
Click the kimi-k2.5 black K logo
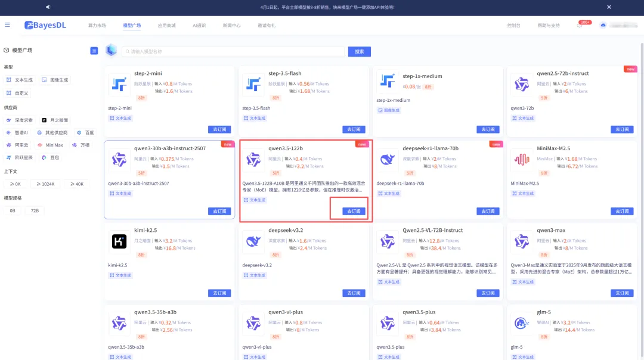(x=119, y=241)
